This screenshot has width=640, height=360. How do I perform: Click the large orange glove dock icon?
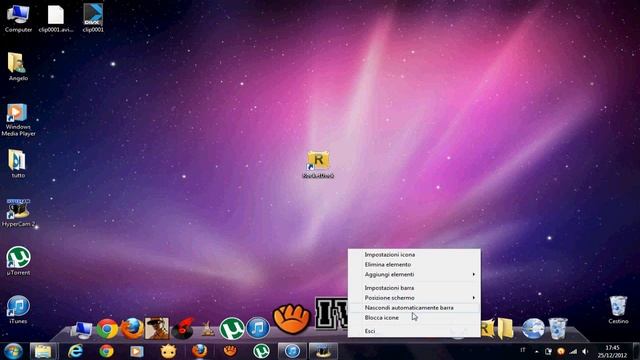coord(291,320)
